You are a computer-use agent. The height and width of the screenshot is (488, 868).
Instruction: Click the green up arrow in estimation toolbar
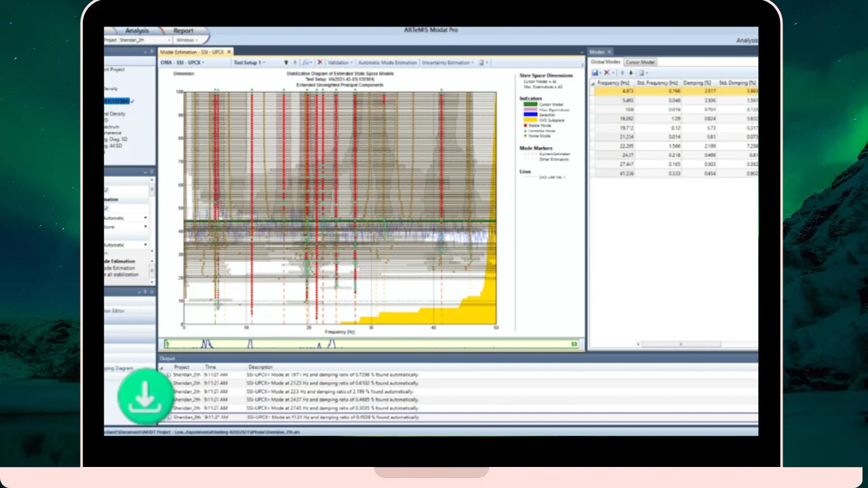[x=285, y=62]
